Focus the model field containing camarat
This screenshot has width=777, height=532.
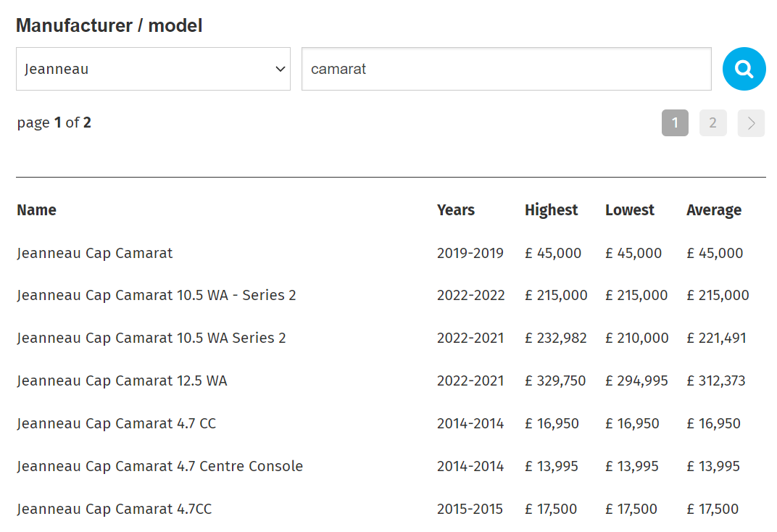point(507,69)
